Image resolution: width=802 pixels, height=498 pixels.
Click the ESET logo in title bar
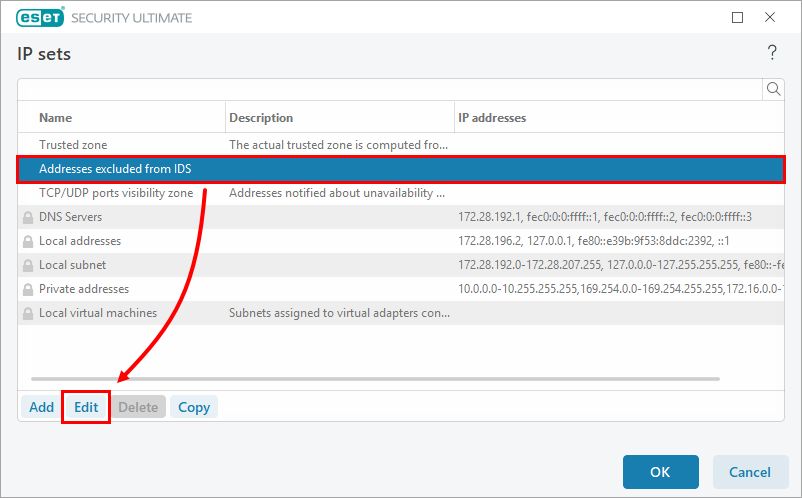click(36, 18)
